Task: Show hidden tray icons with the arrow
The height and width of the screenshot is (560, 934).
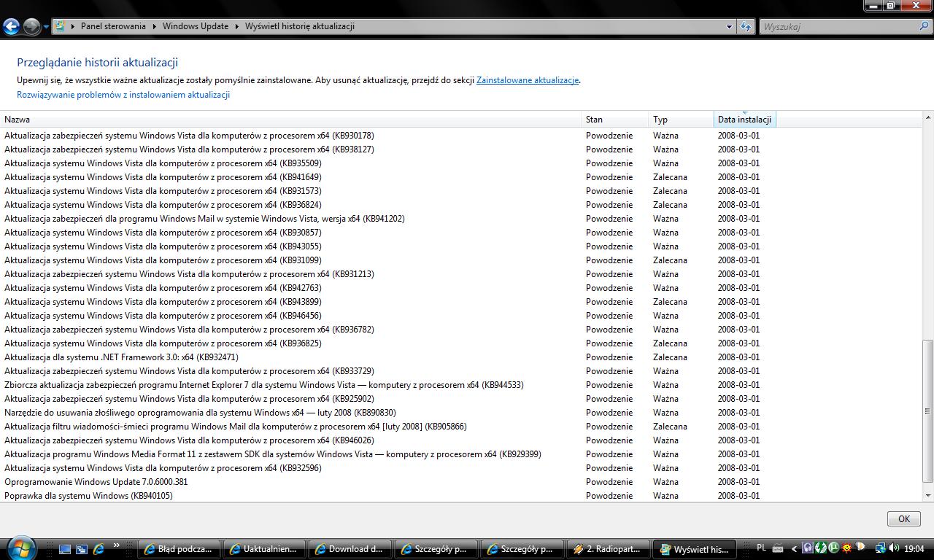Action: (x=795, y=548)
